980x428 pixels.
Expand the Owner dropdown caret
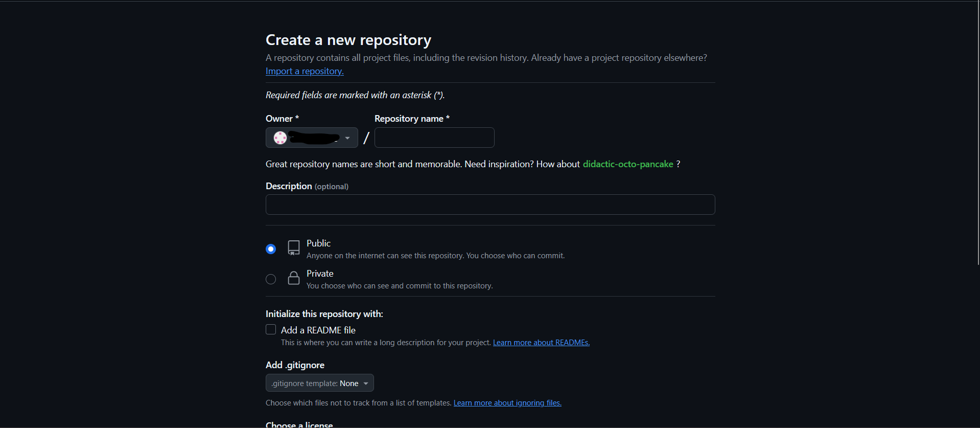[x=347, y=138]
